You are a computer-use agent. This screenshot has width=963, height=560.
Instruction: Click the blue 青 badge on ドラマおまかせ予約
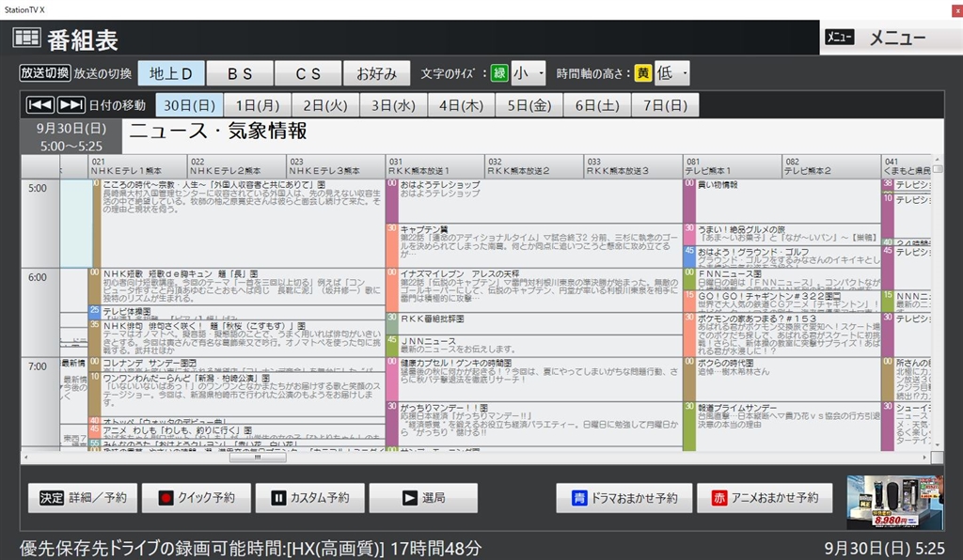(x=579, y=497)
